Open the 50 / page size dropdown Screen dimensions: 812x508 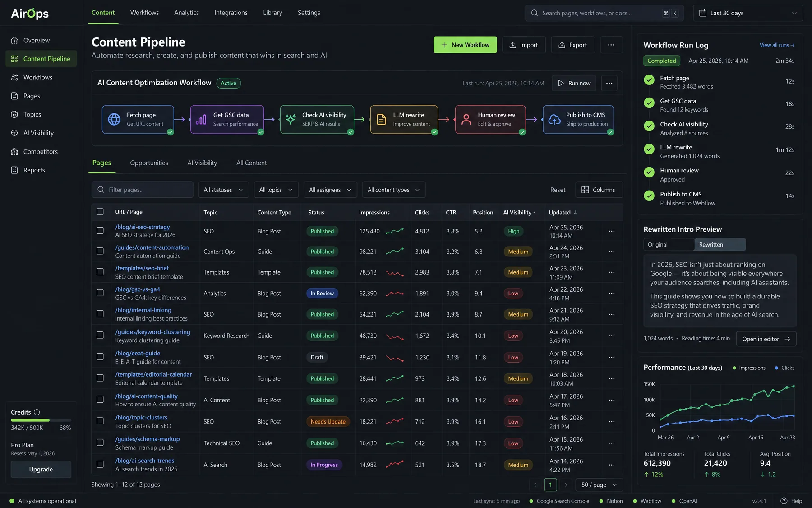click(599, 485)
